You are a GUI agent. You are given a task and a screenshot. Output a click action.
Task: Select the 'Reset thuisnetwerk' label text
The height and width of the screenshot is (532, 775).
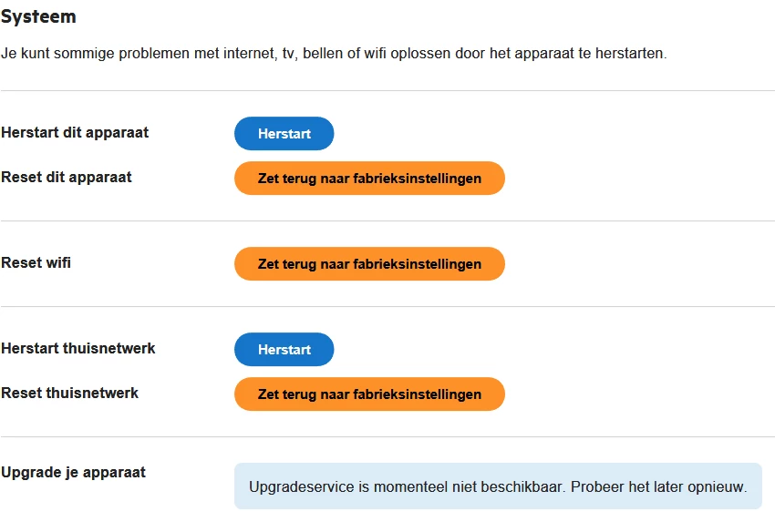[x=70, y=394]
